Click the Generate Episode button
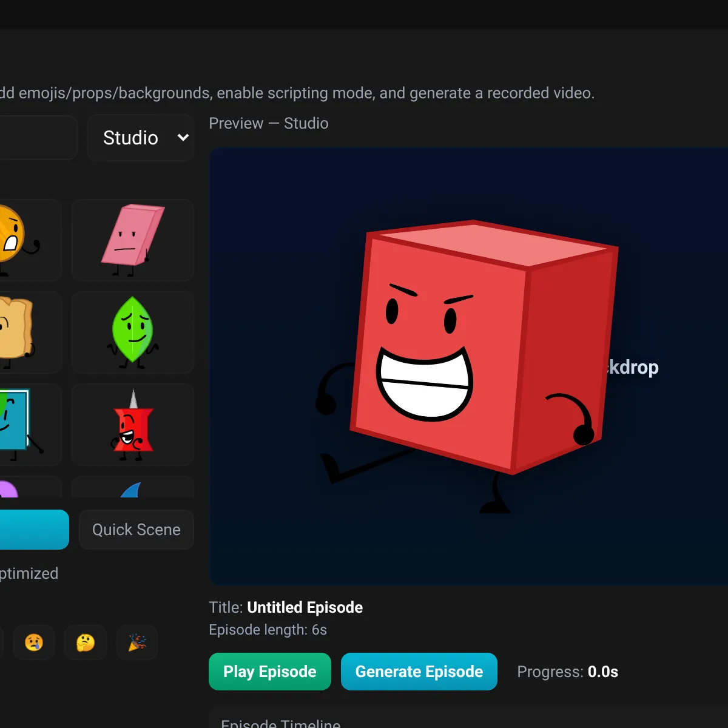The height and width of the screenshot is (728, 728). click(x=419, y=672)
